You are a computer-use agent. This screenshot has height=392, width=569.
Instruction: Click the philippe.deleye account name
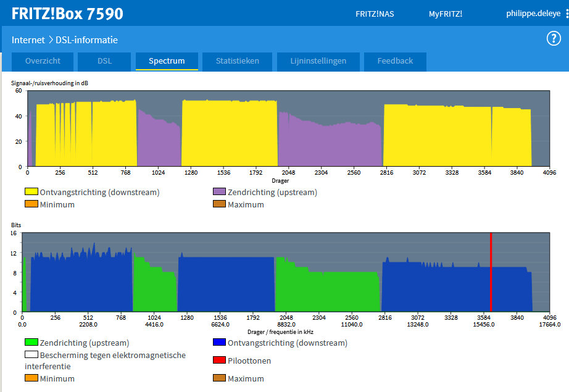point(533,14)
